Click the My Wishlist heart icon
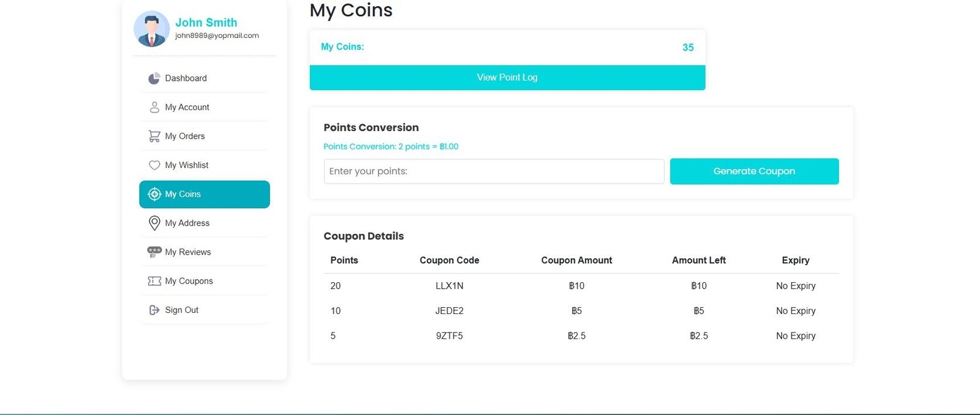 point(154,165)
